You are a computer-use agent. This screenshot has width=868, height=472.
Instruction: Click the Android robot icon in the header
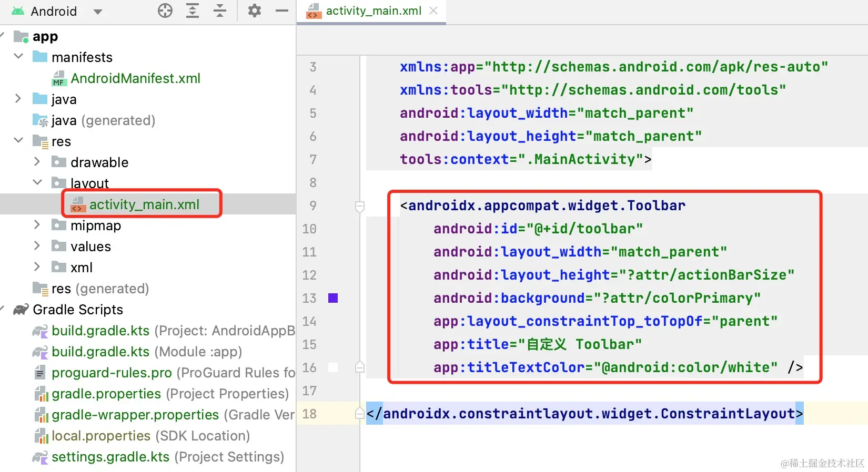[18, 11]
